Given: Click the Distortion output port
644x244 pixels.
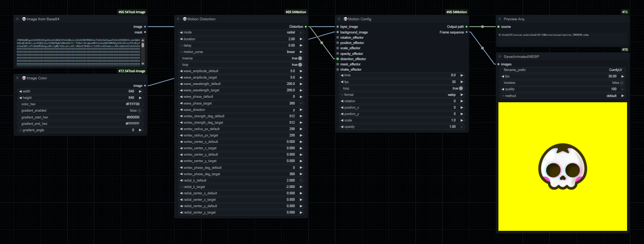Looking at the screenshot, I should pos(305,27).
